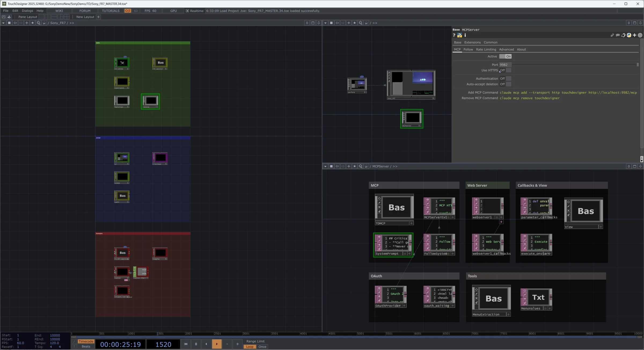Toggle the Realtime checkbox

[x=187, y=11]
